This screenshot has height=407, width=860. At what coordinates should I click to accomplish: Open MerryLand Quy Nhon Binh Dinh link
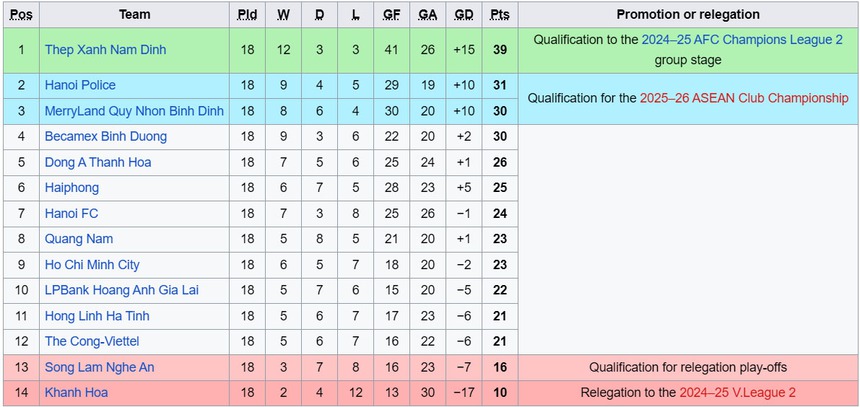point(134,110)
